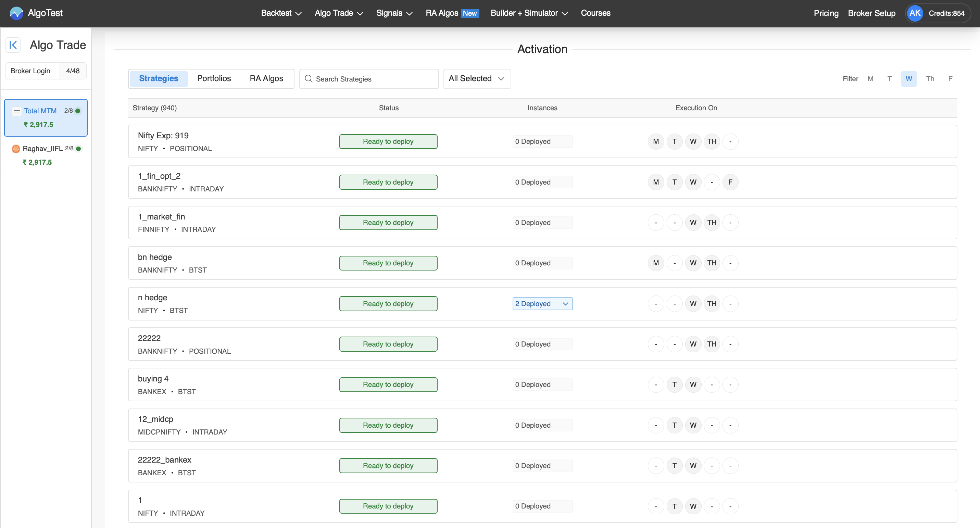Open the Broker Setup link

point(871,13)
